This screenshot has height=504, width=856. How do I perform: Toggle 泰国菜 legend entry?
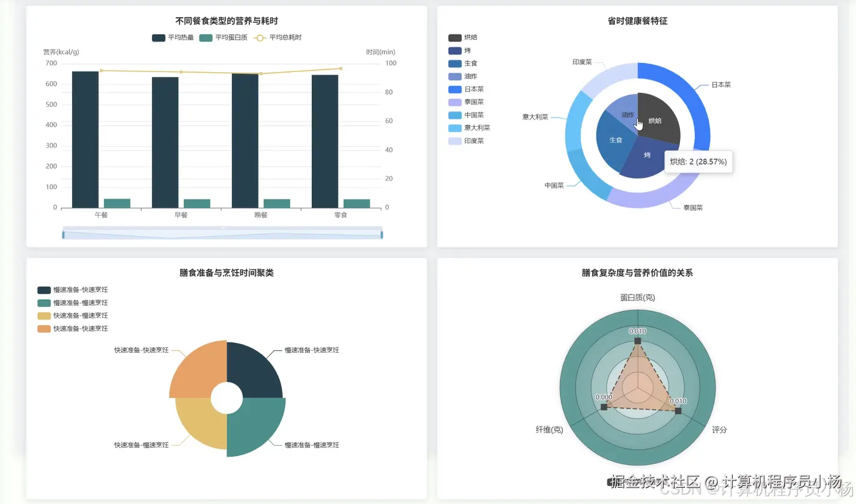(x=466, y=102)
